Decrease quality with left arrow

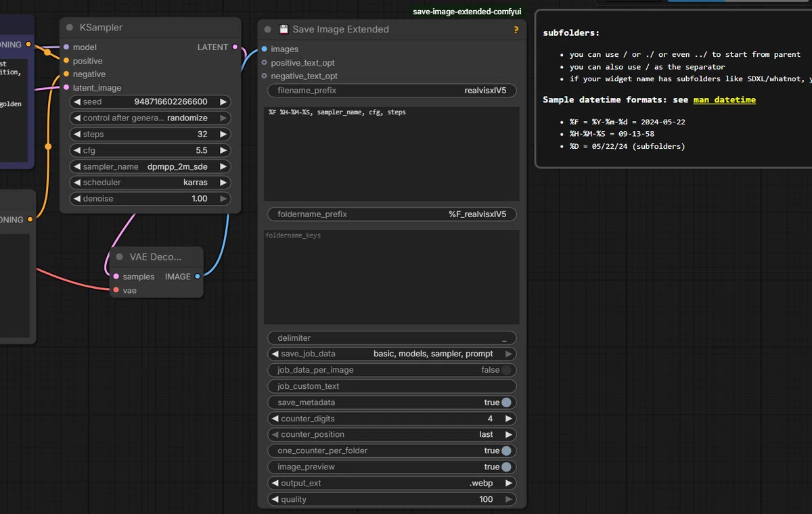coord(275,499)
